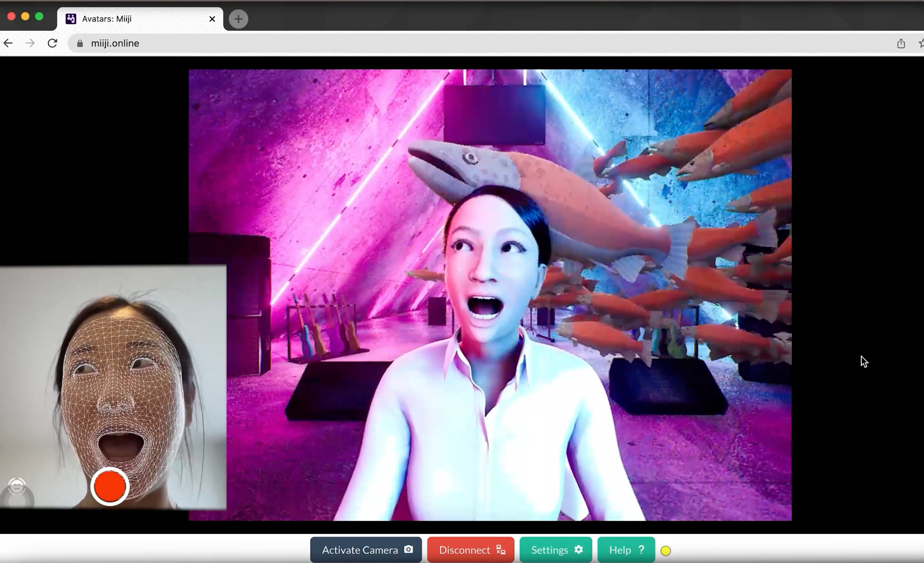Open a new browser tab
Image resolution: width=924 pixels, height=563 pixels.
tap(238, 19)
